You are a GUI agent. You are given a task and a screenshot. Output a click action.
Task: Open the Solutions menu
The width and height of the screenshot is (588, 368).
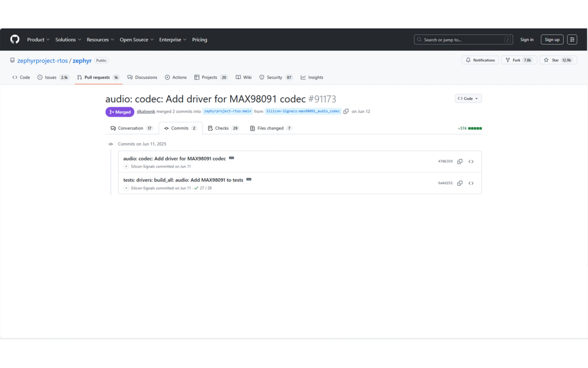[68, 40]
